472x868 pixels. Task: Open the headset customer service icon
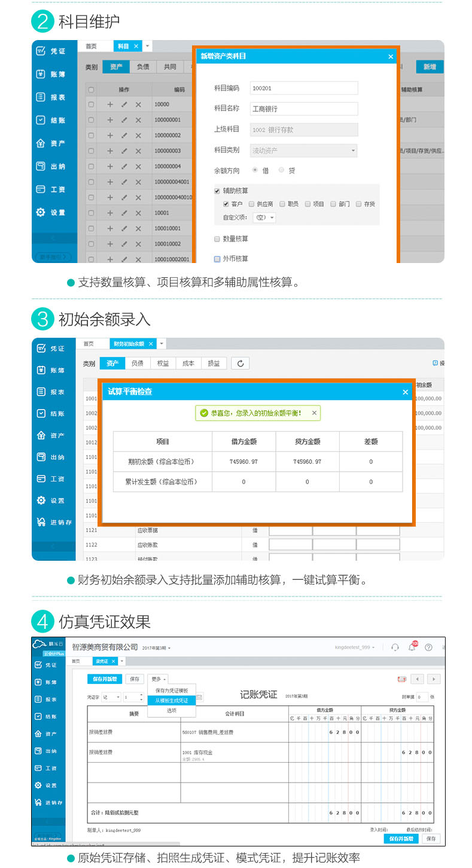pos(395,647)
